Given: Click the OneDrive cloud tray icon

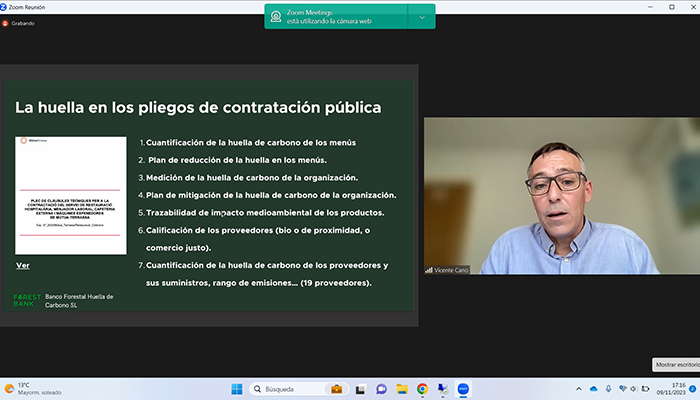Looking at the screenshot, I should (593, 388).
